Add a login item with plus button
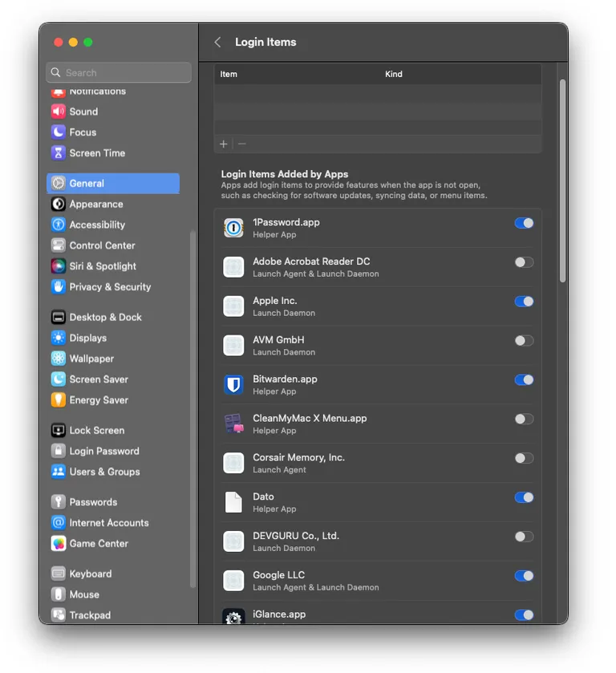The image size is (616, 673). pyautogui.click(x=224, y=144)
